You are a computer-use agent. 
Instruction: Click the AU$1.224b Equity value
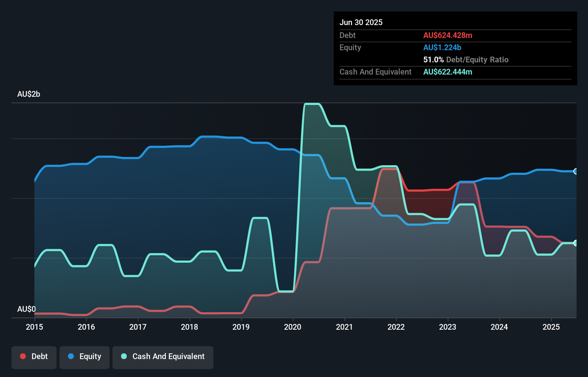[x=442, y=47]
